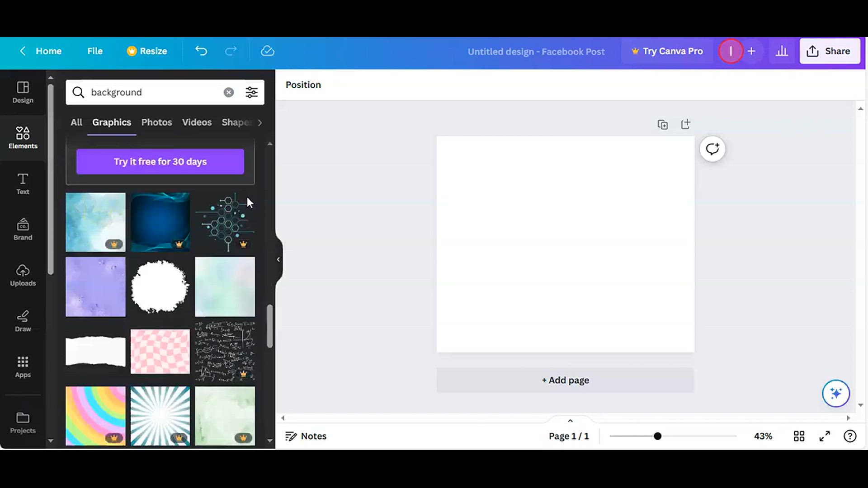Open the search filters icon

(x=252, y=92)
